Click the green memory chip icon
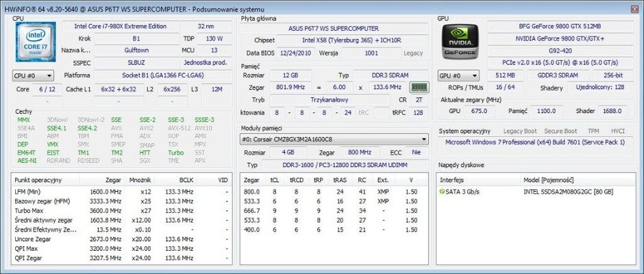This screenshot has height=274, width=644. [x=419, y=87]
